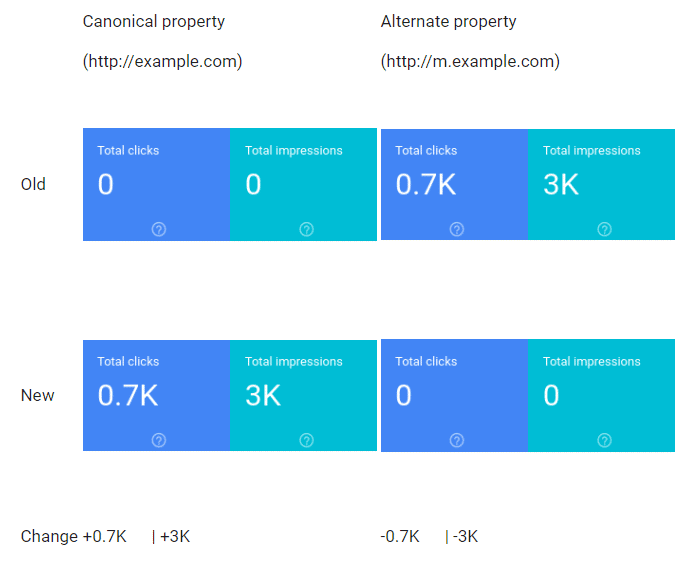Screen dimensions: 699x568
Task: Toggle Old canonical Total impressions card showing 0
Action: tap(304, 185)
